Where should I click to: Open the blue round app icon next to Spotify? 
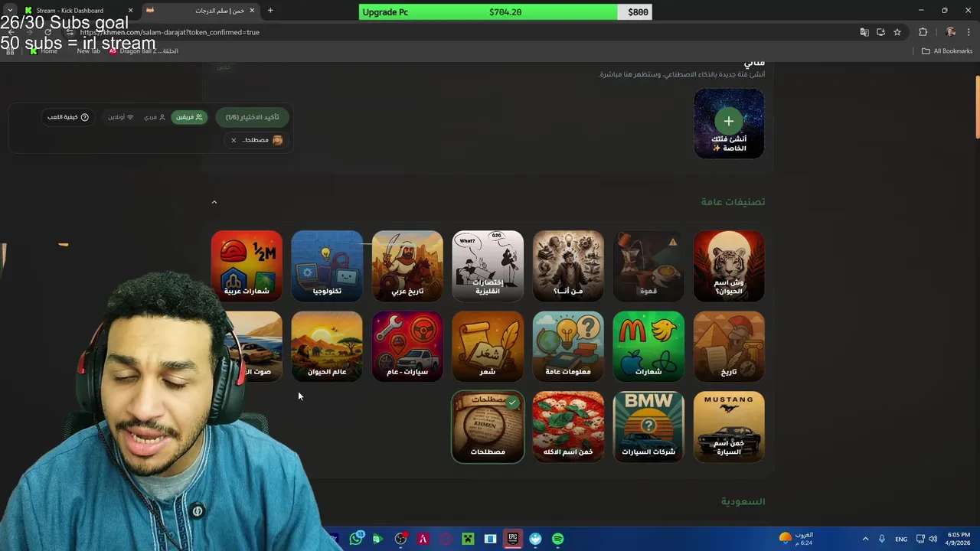coord(535,539)
